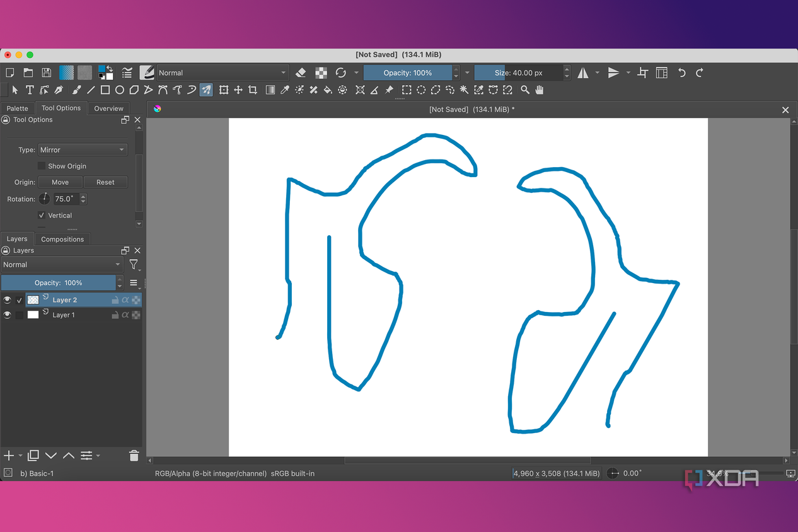Switch to the Palette tab
The height and width of the screenshot is (532, 798).
[x=18, y=108]
